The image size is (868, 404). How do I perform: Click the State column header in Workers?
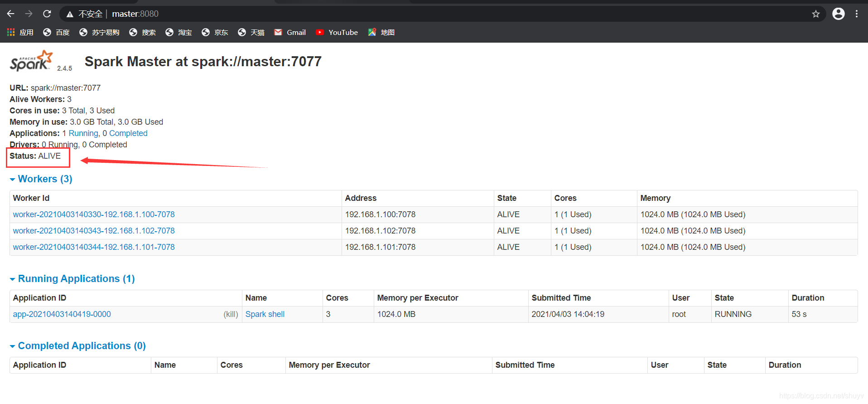pos(507,198)
